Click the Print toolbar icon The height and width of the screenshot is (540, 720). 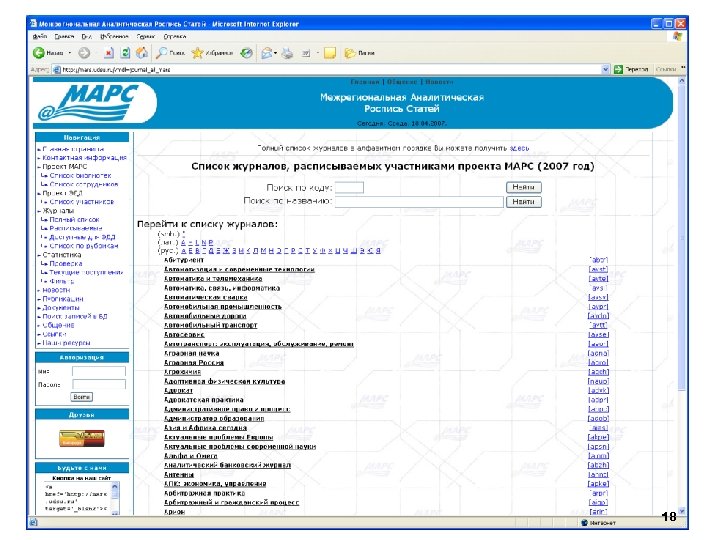(287, 53)
